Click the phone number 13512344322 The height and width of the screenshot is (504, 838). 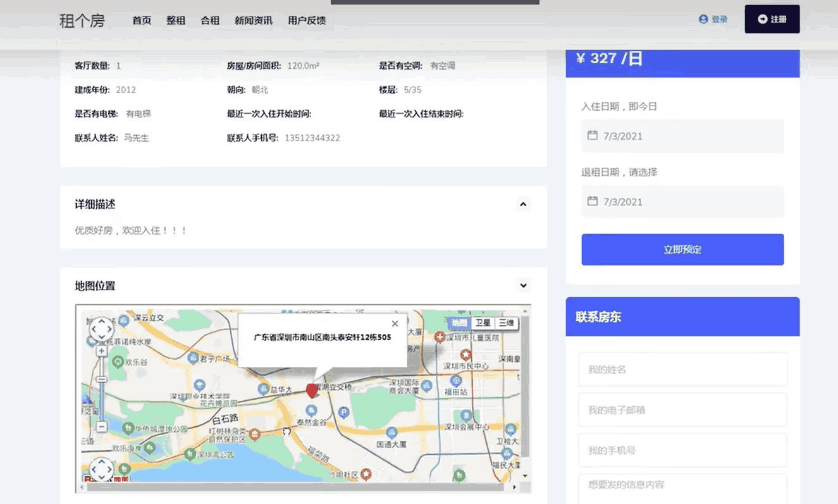pos(312,138)
